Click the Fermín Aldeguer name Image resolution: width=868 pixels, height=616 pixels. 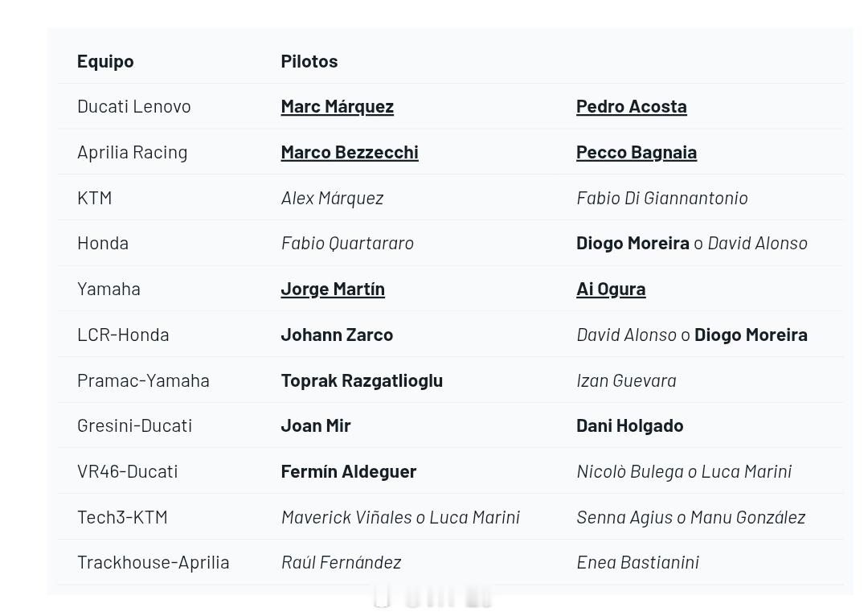(x=348, y=471)
